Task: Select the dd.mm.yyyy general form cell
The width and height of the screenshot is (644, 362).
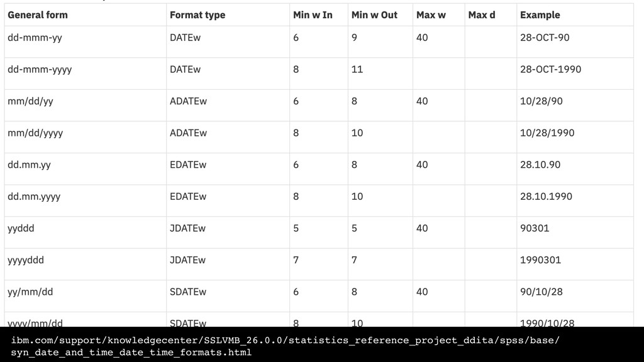Action: pyautogui.click(x=34, y=197)
